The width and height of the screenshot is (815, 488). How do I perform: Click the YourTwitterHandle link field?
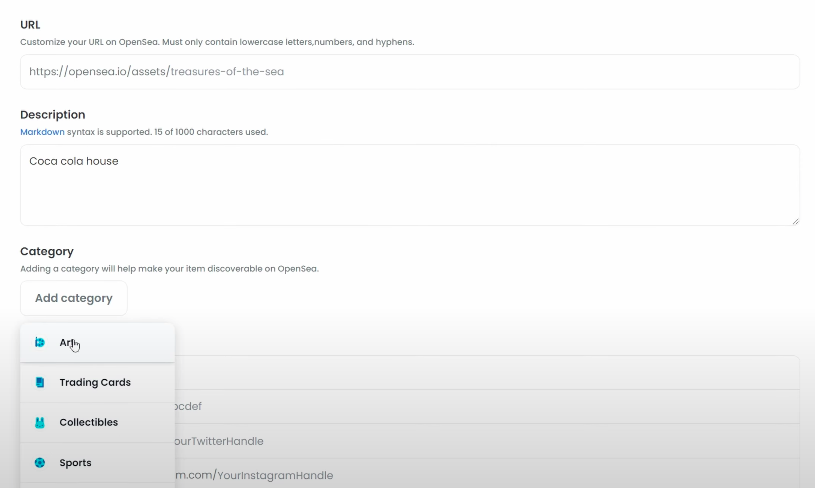(x=487, y=441)
